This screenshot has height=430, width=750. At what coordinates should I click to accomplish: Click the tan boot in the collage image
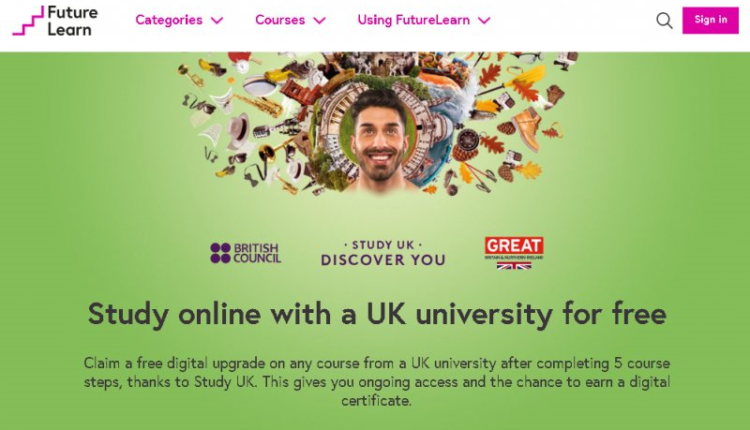pyautogui.click(x=528, y=127)
